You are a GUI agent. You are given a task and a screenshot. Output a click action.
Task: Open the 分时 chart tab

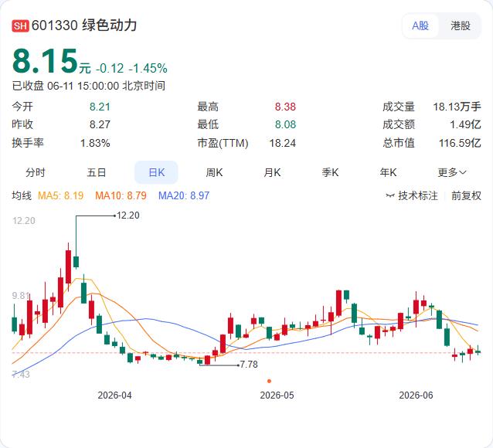click(x=36, y=172)
